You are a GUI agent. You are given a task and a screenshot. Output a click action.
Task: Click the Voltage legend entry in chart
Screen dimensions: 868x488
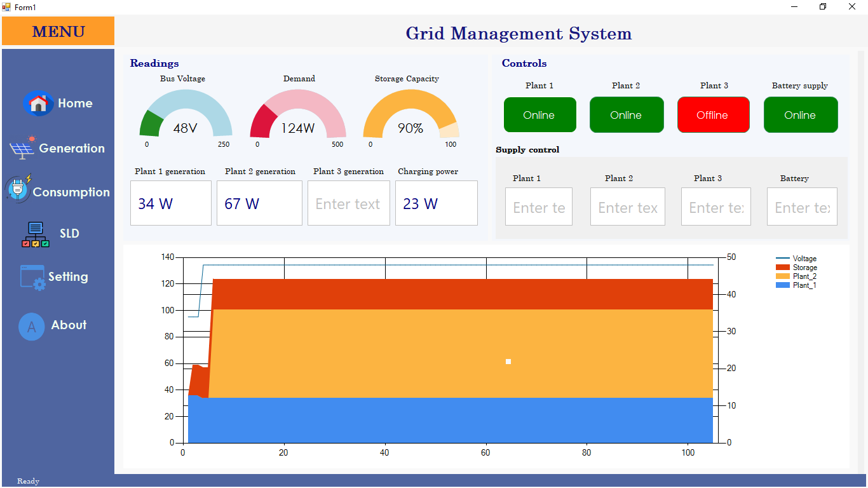pyautogui.click(x=796, y=259)
